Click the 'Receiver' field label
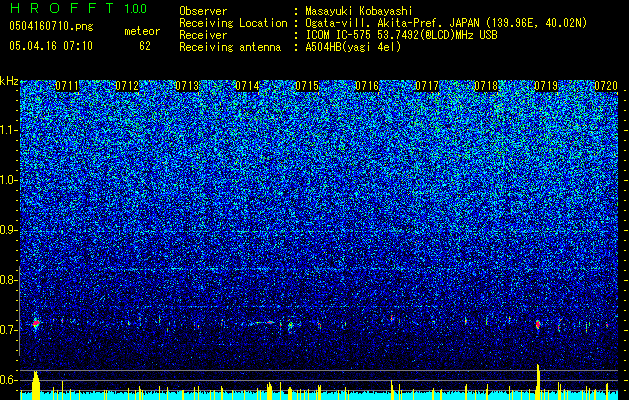The width and height of the screenshot is (629, 400). point(203,35)
